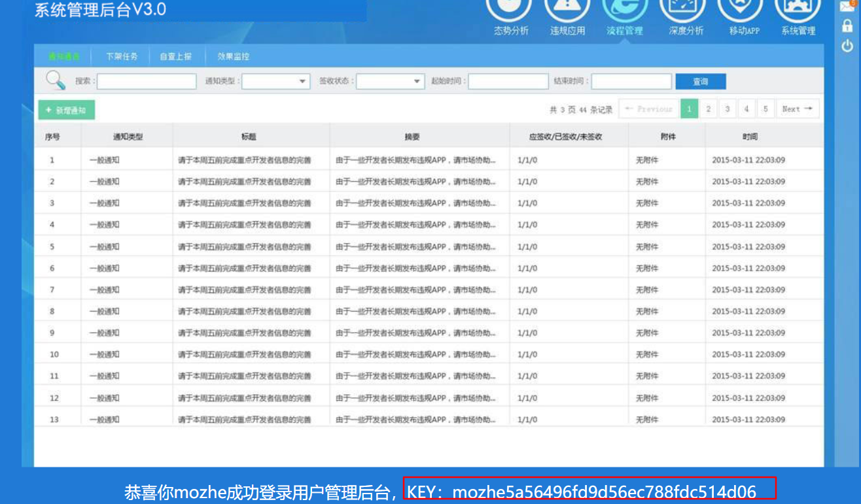Open the 态势分析 module icon

(510, 9)
